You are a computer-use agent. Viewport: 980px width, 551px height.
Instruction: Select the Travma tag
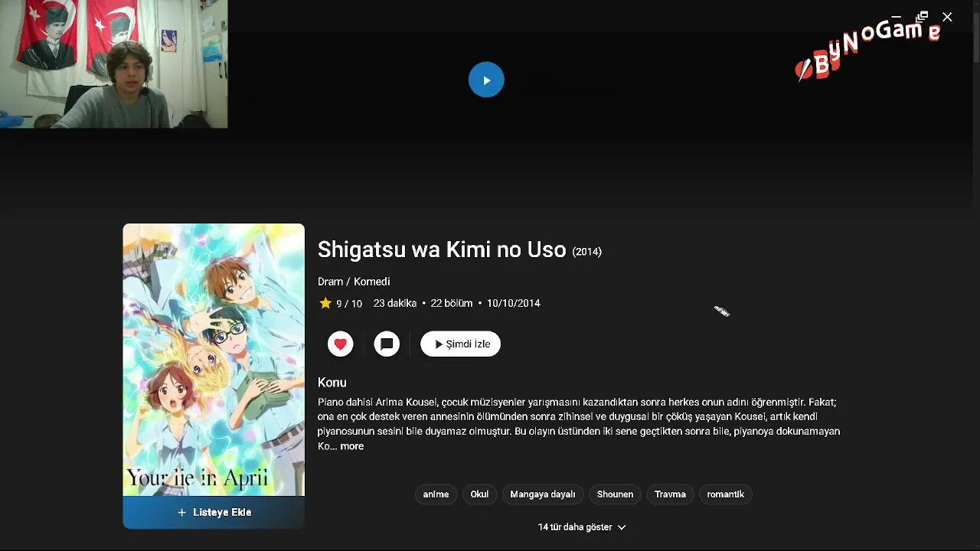click(670, 494)
